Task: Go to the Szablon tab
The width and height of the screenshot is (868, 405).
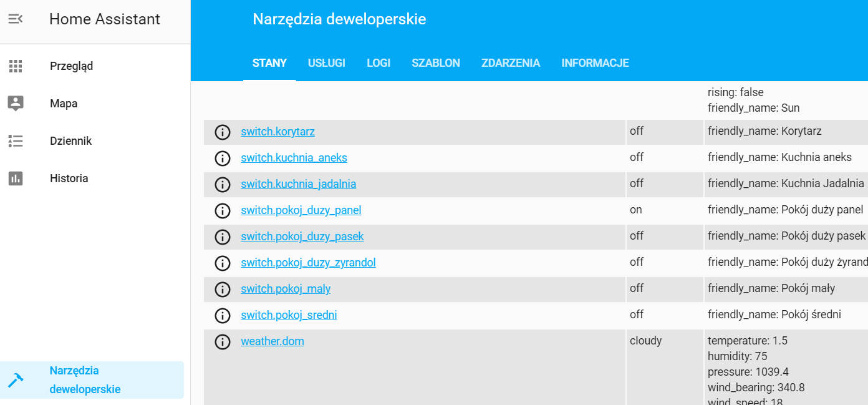Action: tap(436, 63)
